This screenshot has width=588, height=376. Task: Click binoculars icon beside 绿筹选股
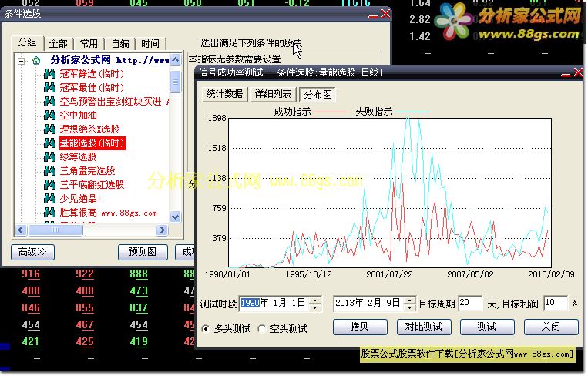point(49,156)
